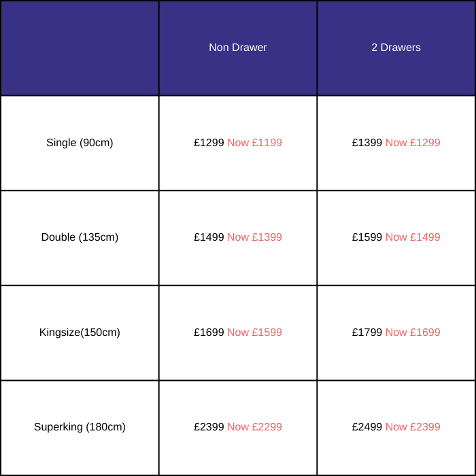The width and height of the screenshot is (476, 476).
Task: Click the original £2499 Superking price
Action: coord(367,427)
